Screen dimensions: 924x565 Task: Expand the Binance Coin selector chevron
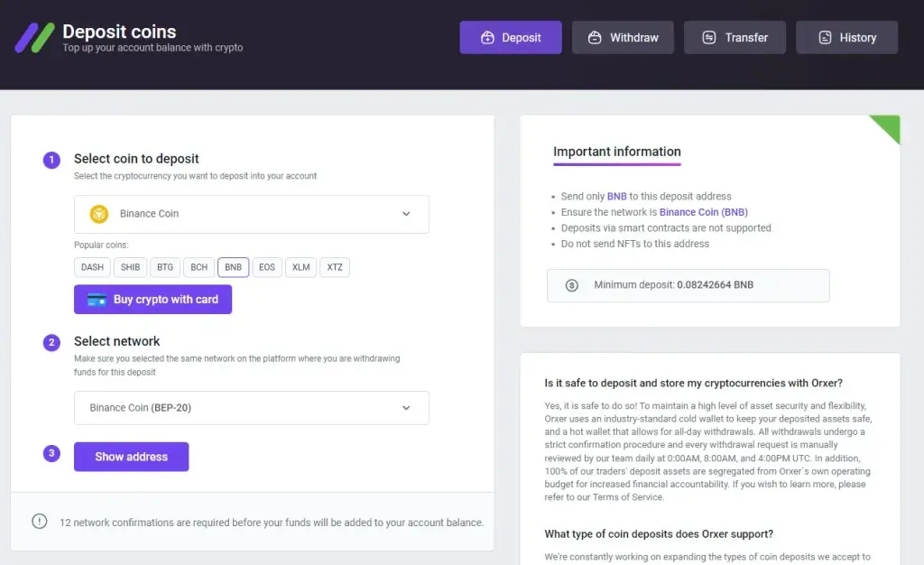point(406,214)
